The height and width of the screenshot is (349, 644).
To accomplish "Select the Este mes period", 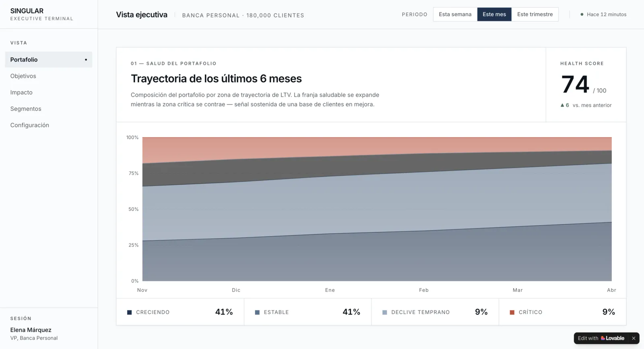I will coord(494,15).
